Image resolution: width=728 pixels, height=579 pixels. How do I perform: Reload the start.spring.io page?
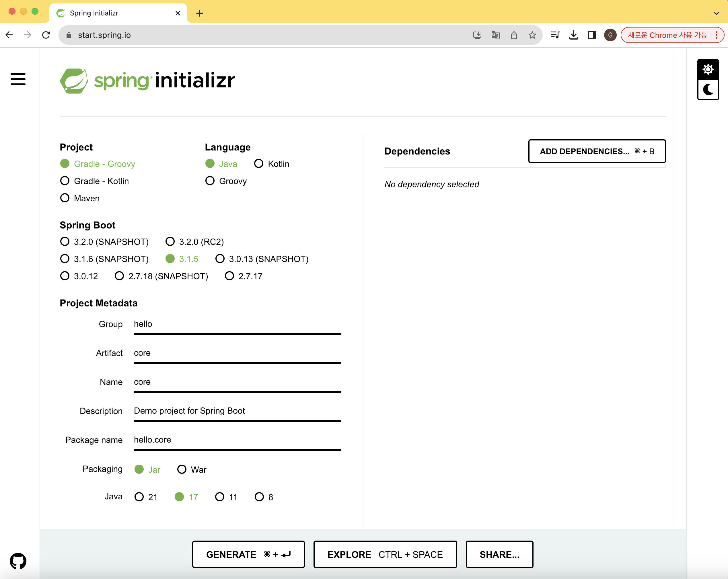click(x=46, y=35)
